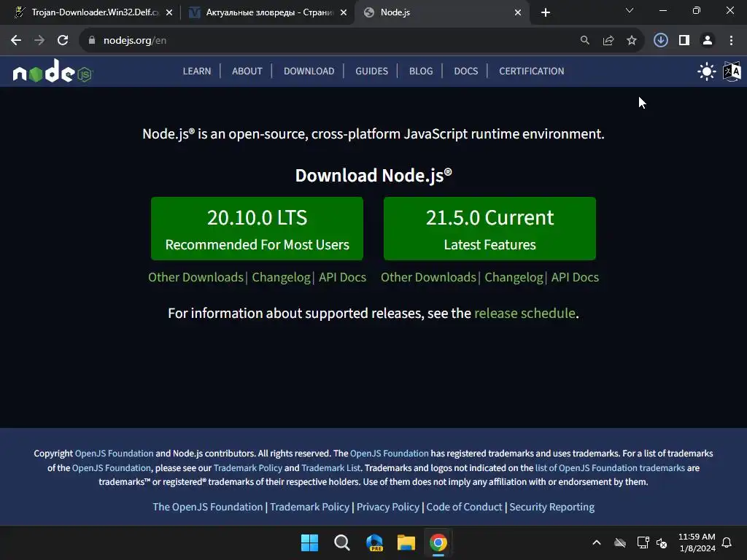
Task: Click the site lock icon in address bar
Action: (x=92, y=41)
